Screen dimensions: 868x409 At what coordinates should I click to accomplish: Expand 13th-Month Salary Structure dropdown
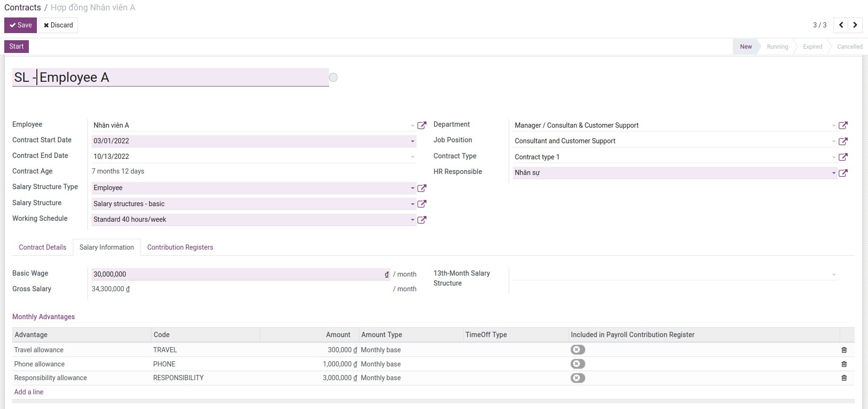coord(833,275)
